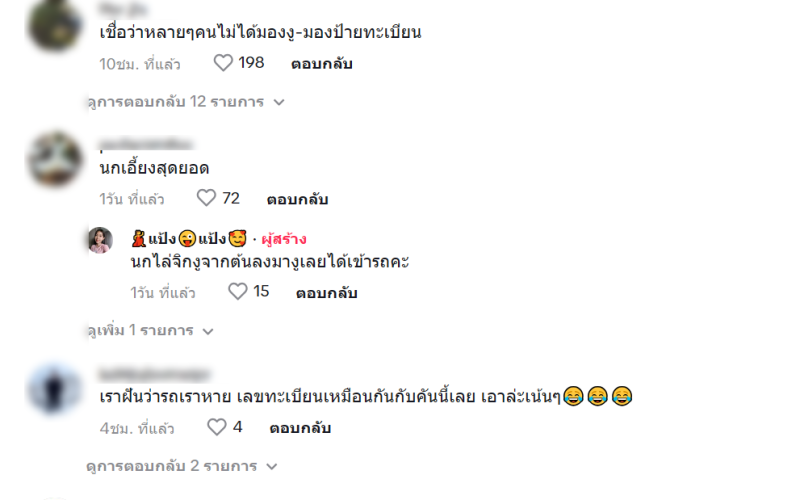Open the second commenter's blurred avatar
Image resolution: width=800 pixels, height=500 pixels.
55,159
